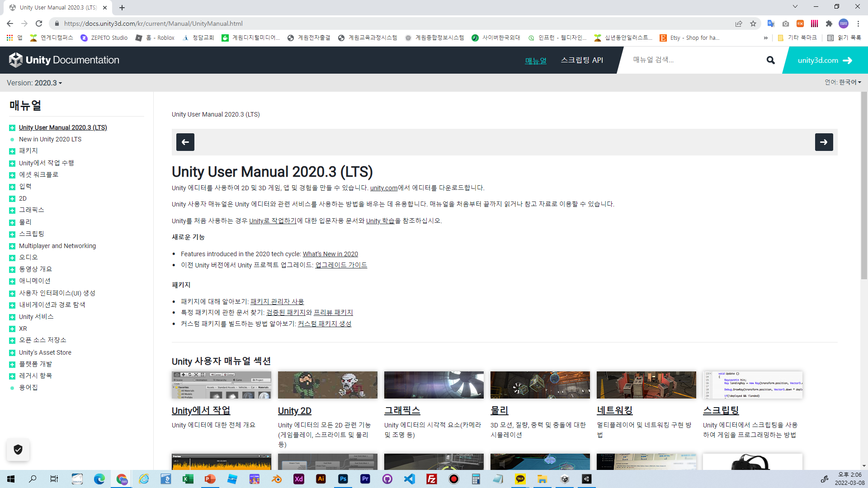This screenshot has width=868, height=488.
Task: Select the Unity User Manual browser tab
Action: 58,8
